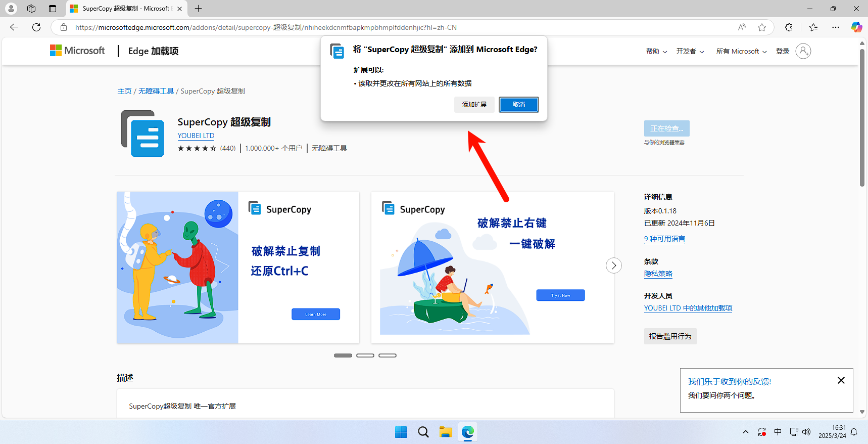This screenshot has height=444, width=868.
Task: Go back with the back arrow
Action: 14,27
